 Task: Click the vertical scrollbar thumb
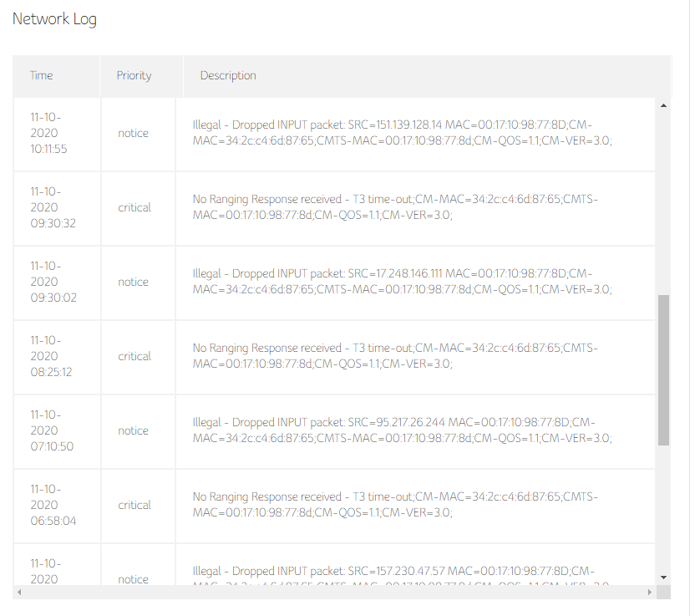pyautogui.click(x=663, y=369)
